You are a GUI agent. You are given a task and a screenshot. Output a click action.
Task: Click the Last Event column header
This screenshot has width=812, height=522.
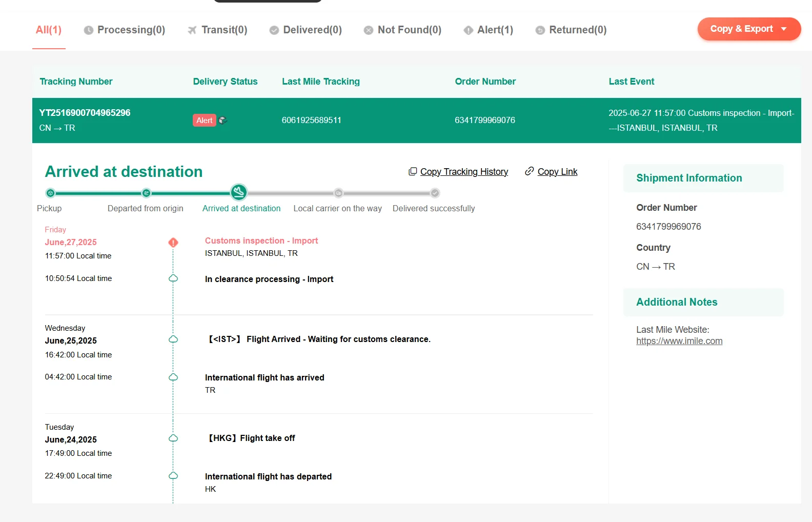632,82
